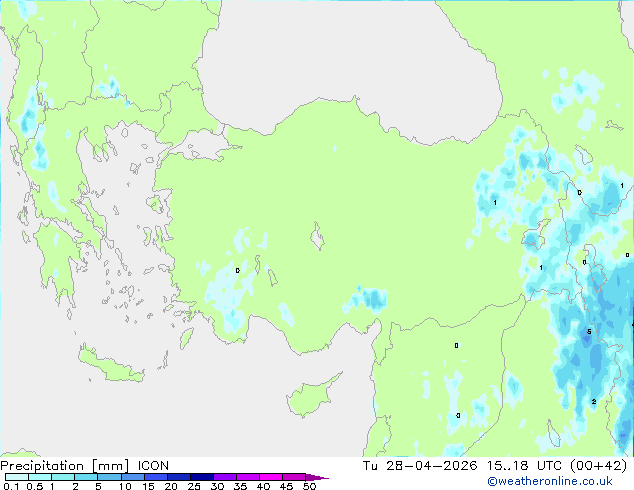634x490 pixels.
Task: Select the '30' legend scale label
Action: pos(217,486)
